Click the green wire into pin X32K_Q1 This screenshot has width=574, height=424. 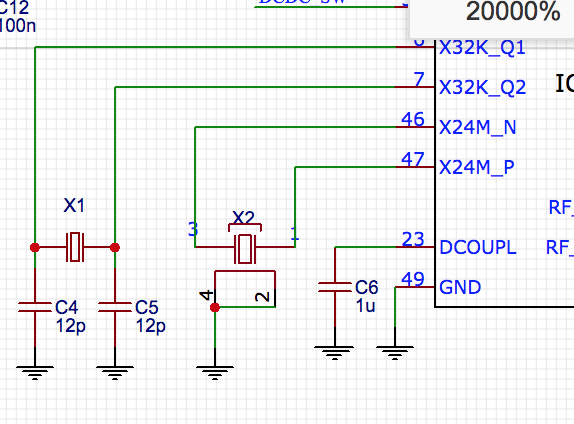(x=215, y=47)
